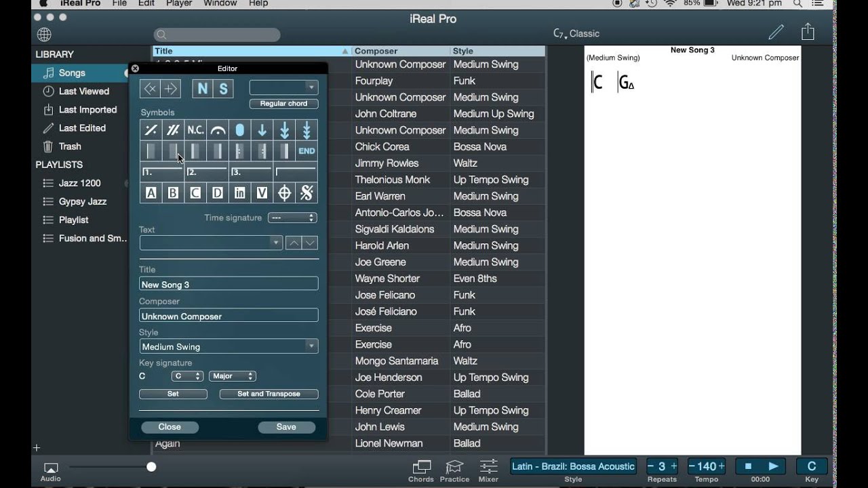Click Set and Transpose button
Viewport: 868px width, 488px height.
(x=269, y=394)
